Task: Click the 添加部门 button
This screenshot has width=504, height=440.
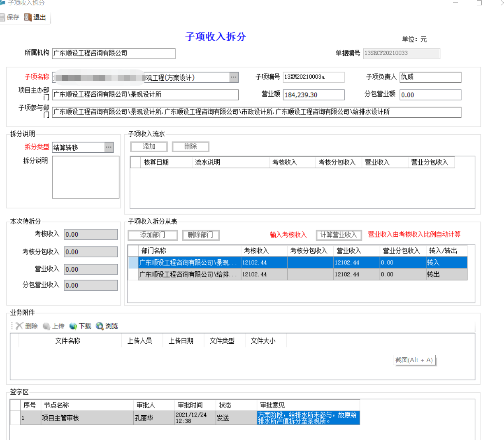Action: tap(153, 235)
